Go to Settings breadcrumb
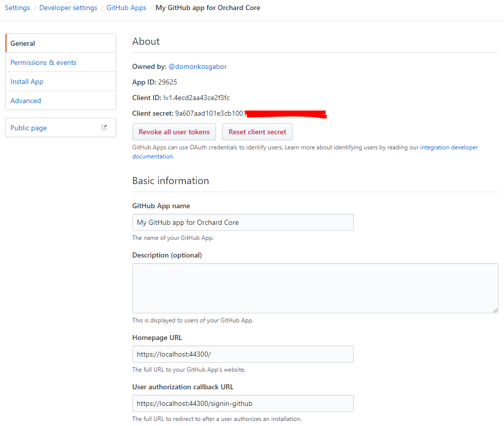 17,8
